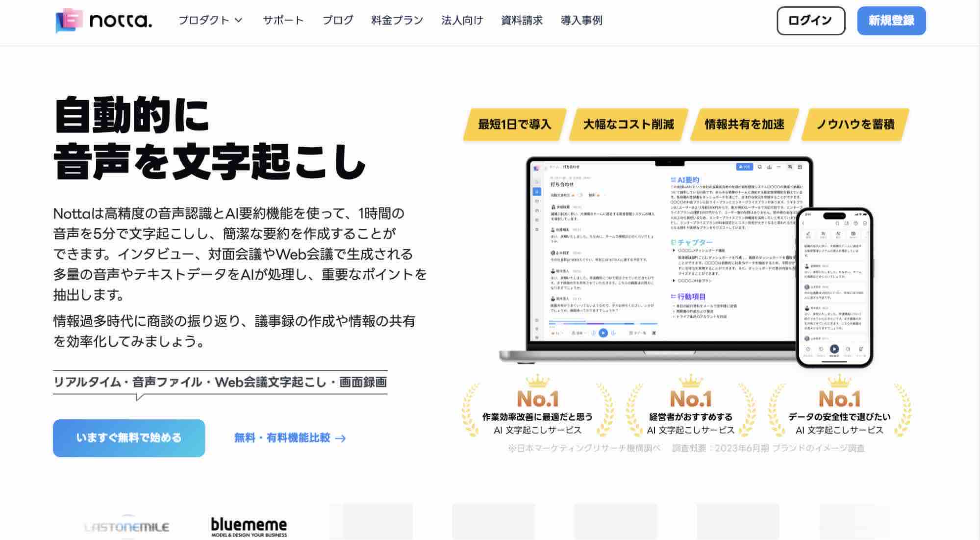Click the ログイン button

(x=810, y=21)
